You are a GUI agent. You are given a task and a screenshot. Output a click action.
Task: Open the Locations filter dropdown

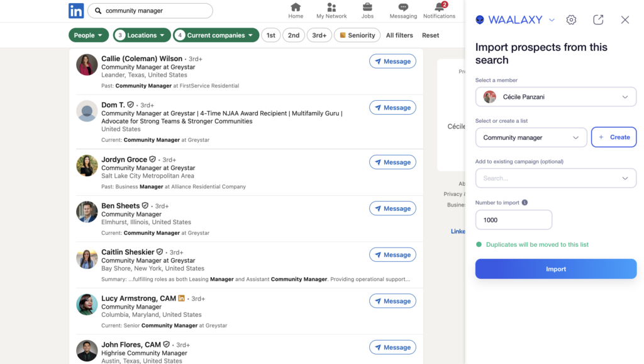pyautogui.click(x=142, y=35)
